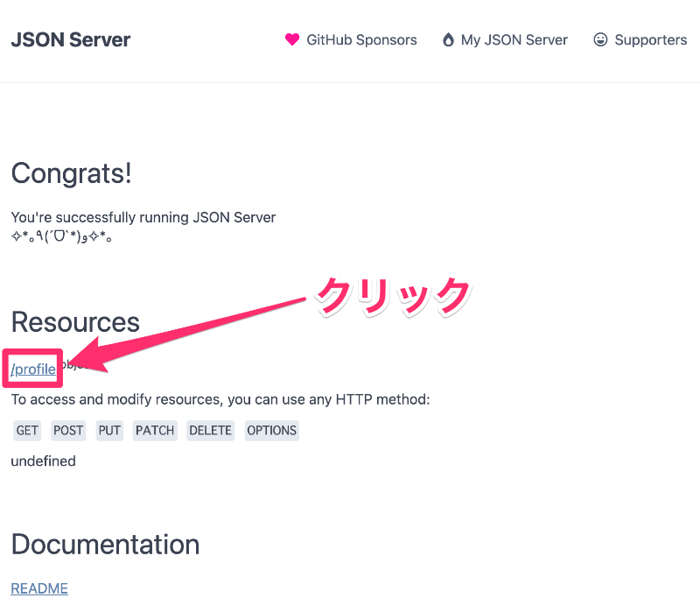Click the Congrats! heading
This screenshot has width=700, height=605.
(71, 173)
